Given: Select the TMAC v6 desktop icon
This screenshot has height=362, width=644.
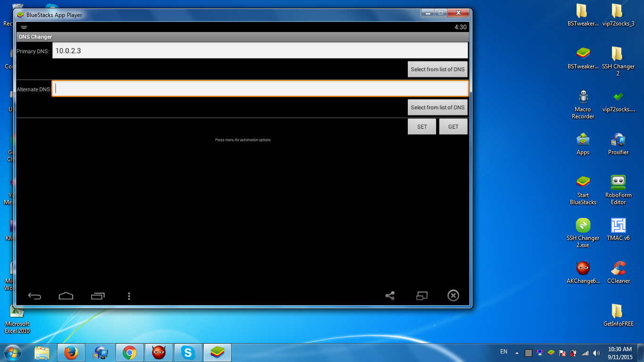Looking at the screenshot, I should click(x=618, y=230).
